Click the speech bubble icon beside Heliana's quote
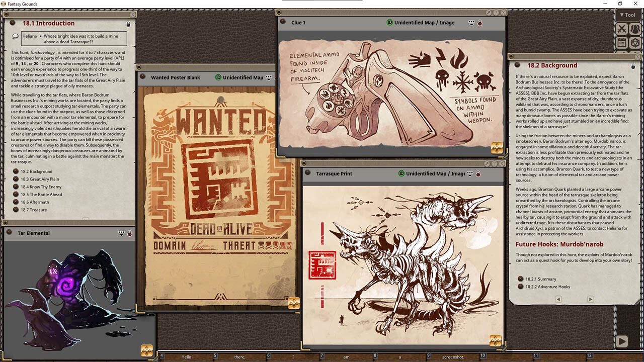 point(15,36)
